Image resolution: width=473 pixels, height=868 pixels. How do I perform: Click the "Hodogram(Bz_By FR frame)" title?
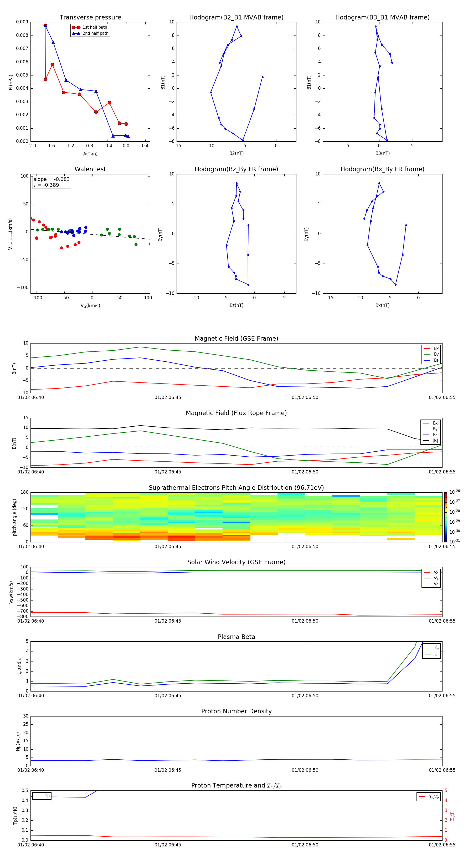(x=236, y=169)
